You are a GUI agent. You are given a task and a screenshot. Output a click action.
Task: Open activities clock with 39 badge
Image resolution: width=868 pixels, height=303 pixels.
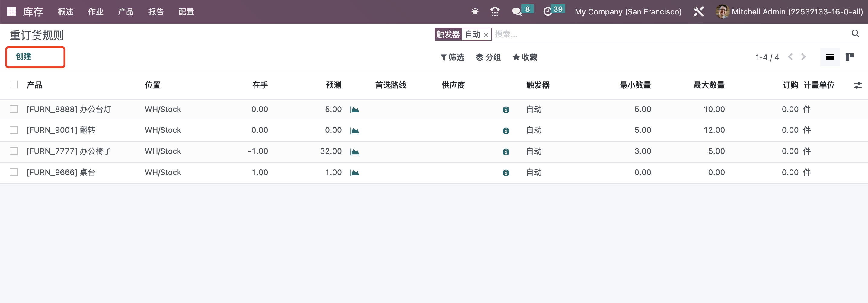[x=554, y=11]
